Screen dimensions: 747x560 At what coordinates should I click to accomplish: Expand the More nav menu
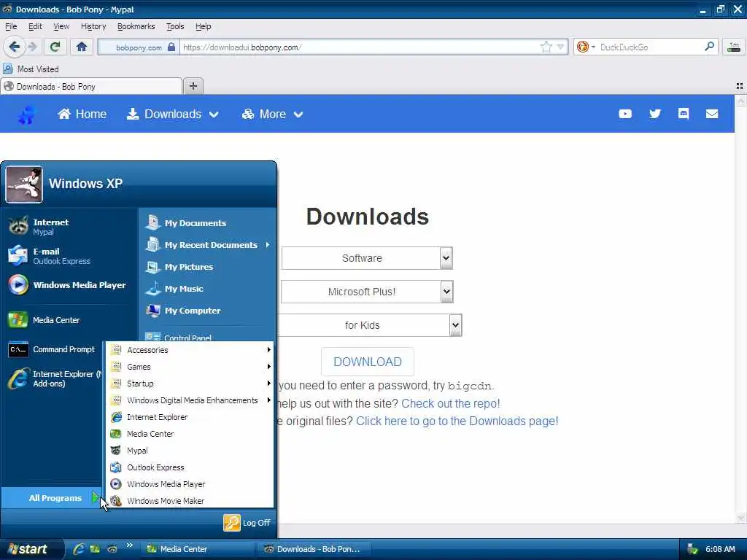[273, 114]
